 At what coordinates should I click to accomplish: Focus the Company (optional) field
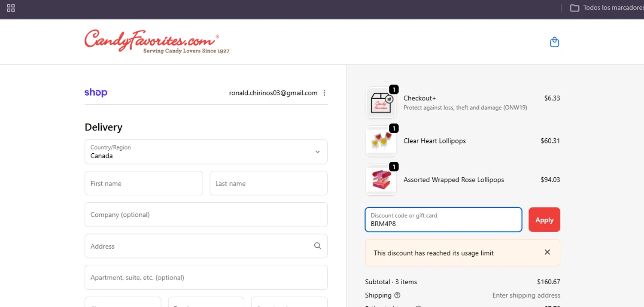pyautogui.click(x=206, y=215)
